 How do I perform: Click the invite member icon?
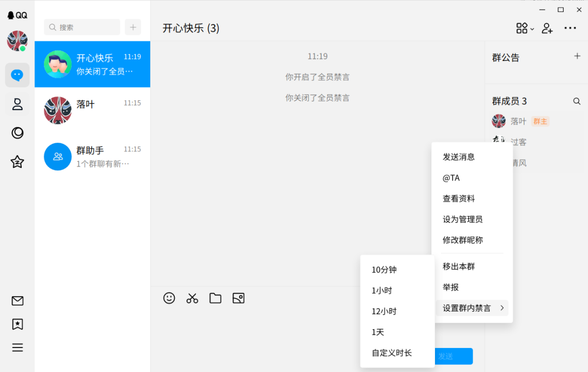(x=547, y=28)
